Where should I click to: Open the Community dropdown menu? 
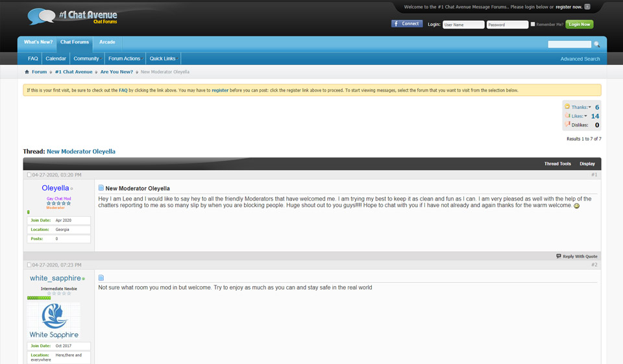[87, 58]
